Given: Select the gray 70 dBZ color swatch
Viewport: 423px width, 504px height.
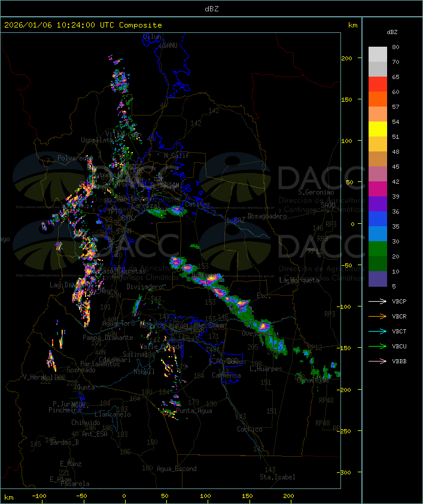Looking at the screenshot, I should pos(378,54).
